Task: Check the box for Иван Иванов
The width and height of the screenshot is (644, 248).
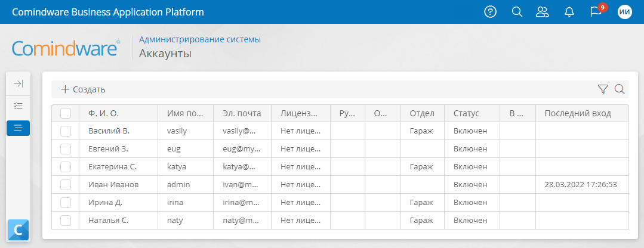Action: pyautogui.click(x=66, y=184)
